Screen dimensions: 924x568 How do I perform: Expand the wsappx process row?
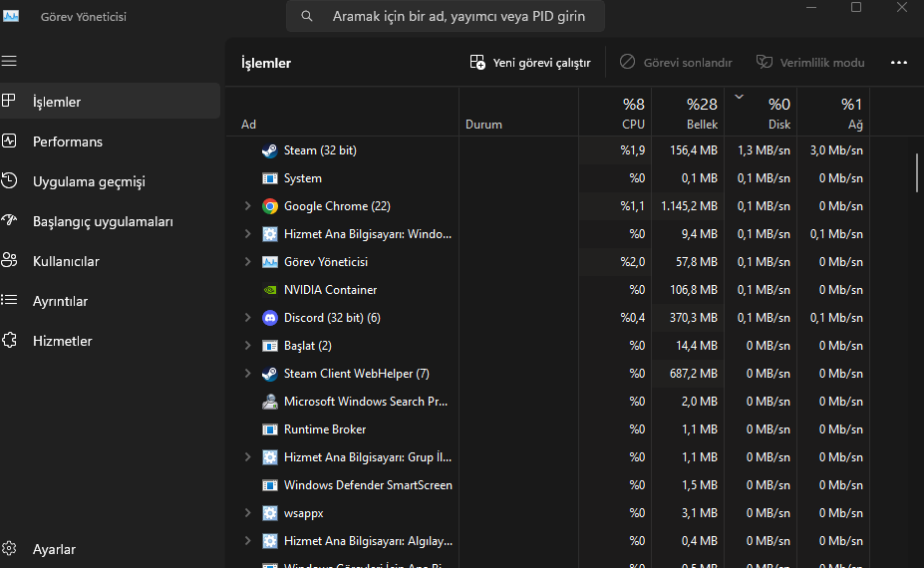247,512
